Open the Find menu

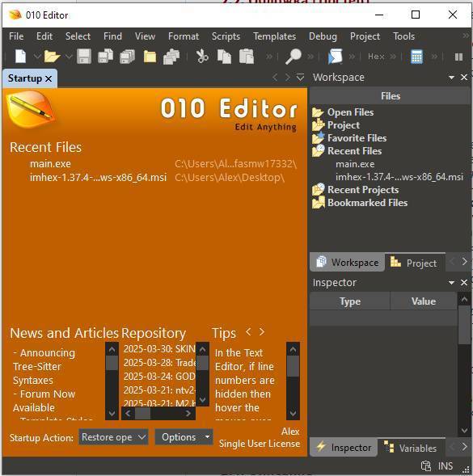click(x=112, y=36)
